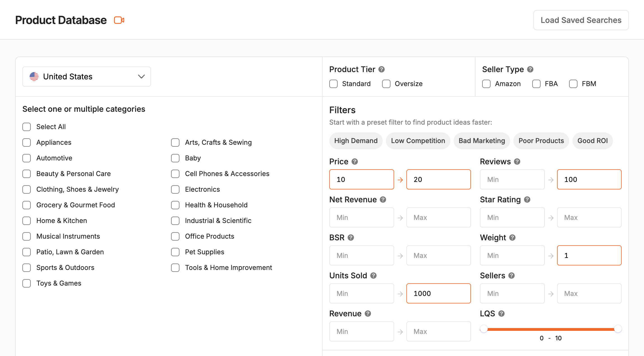Click the Net Revenue help icon
This screenshot has width=644, height=356.
(383, 200)
